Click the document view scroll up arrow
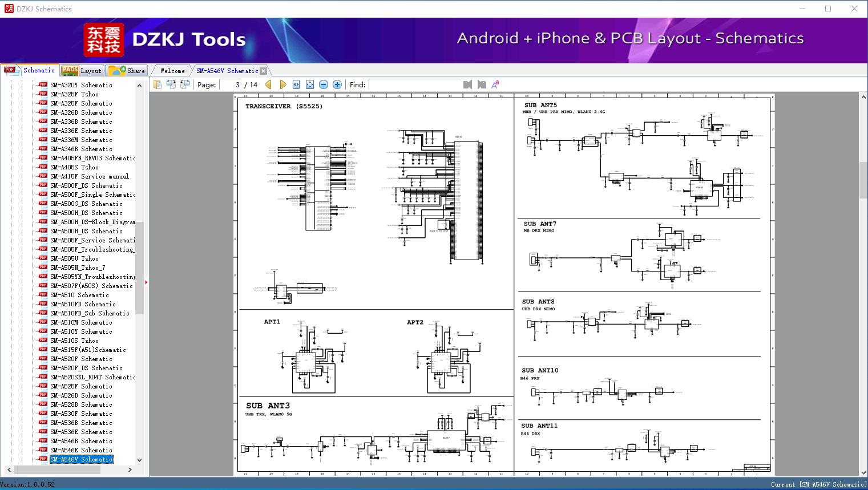This screenshot has height=490, width=868. tap(863, 98)
